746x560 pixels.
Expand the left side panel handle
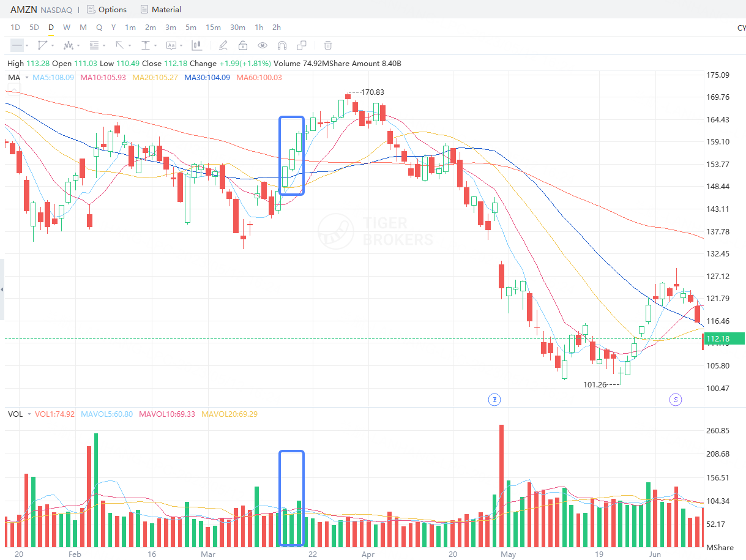[2, 289]
